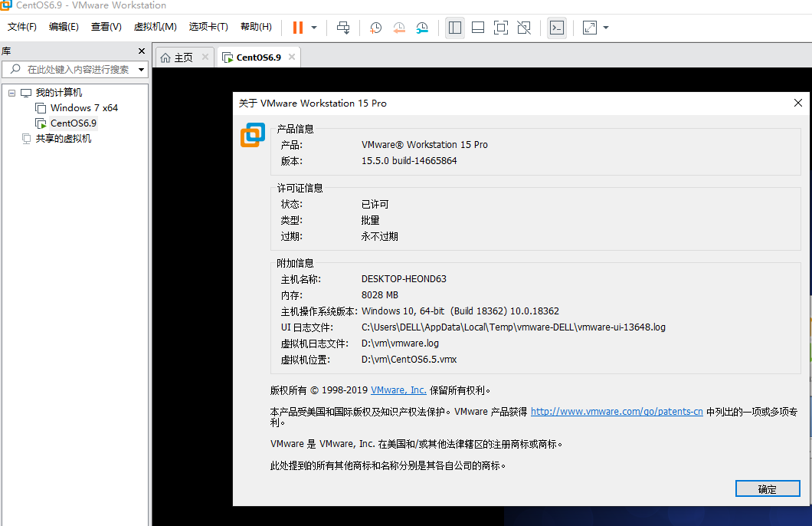Click the pause virtual machine icon
The height and width of the screenshot is (526, 812).
click(298, 28)
